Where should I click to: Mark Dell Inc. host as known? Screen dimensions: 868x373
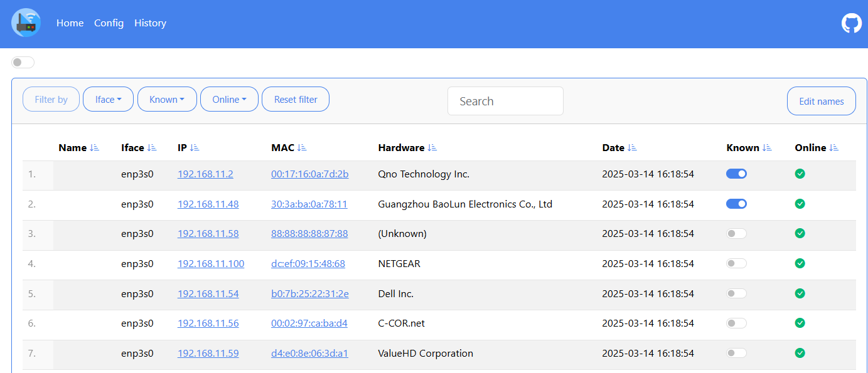(x=736, y=293)
